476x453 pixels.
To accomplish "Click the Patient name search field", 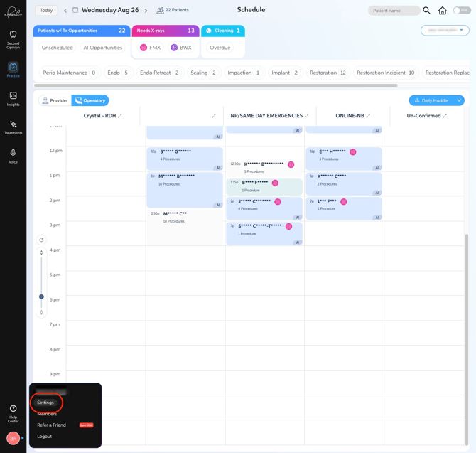I will 394,11.
